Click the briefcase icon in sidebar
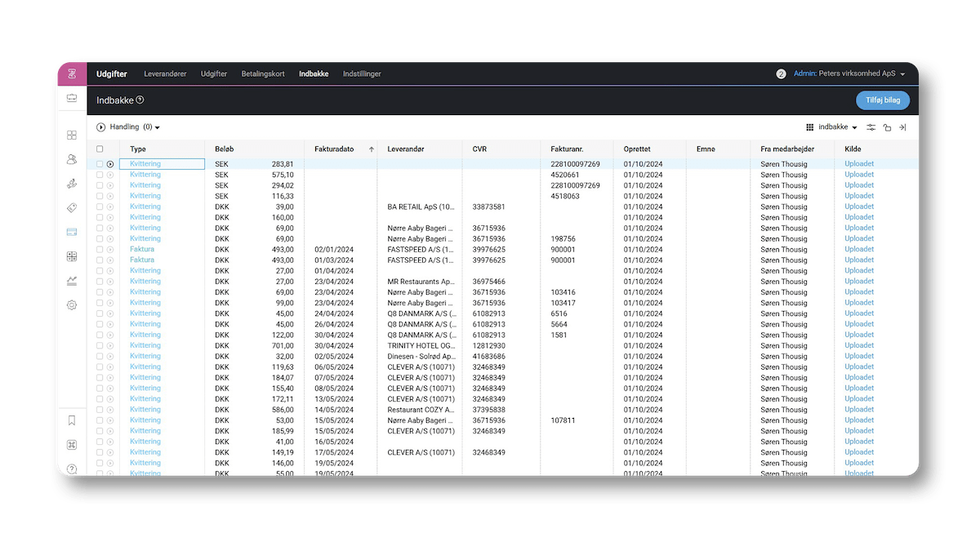Viewport: 980px width, 551px height. click(72, 98)
